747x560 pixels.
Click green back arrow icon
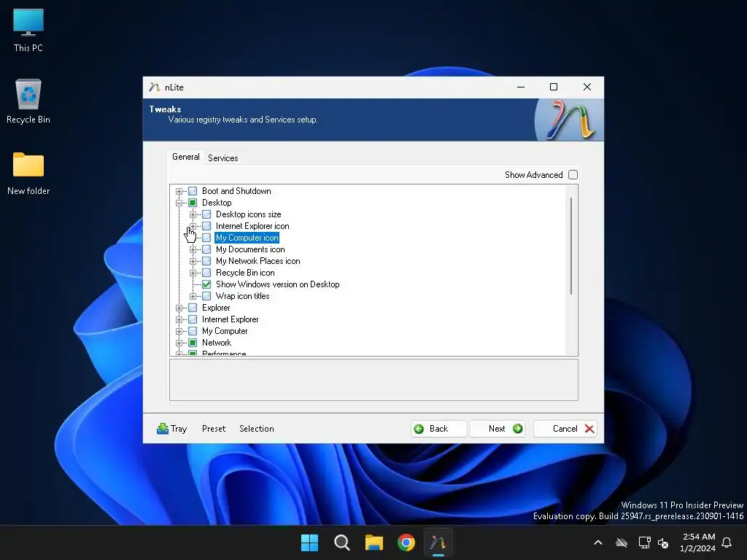pos(419,429)
